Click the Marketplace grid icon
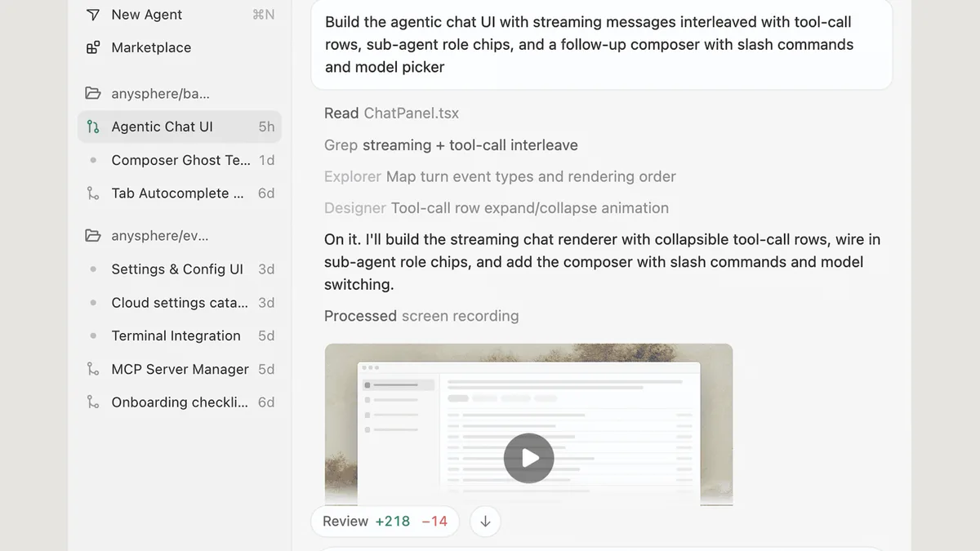Viewport: 980px width, 551px height. click(93, 47)
